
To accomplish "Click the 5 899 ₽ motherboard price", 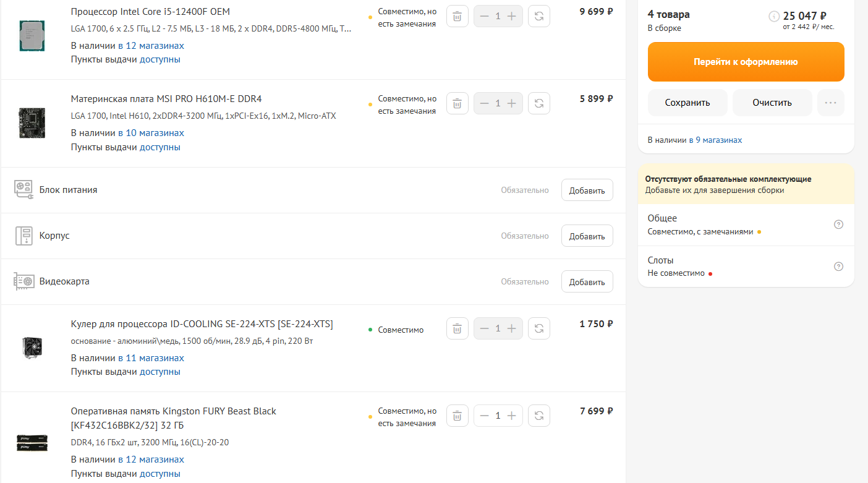I will (597, 99).
